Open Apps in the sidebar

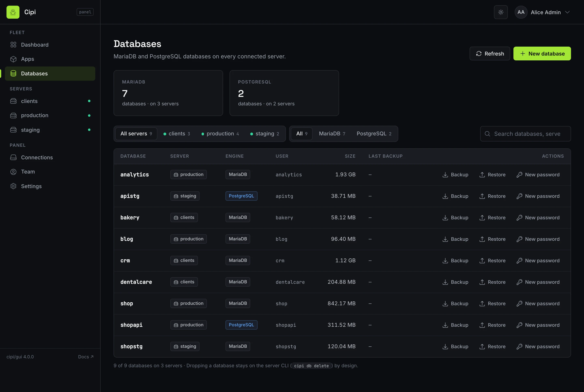pyautogui.click(x=50, y=59)
